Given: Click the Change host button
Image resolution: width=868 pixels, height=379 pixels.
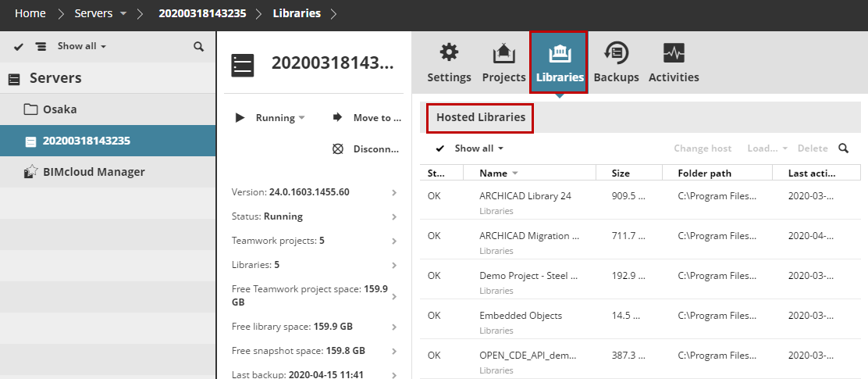Looking at the screenshot, I should point(703,148).
